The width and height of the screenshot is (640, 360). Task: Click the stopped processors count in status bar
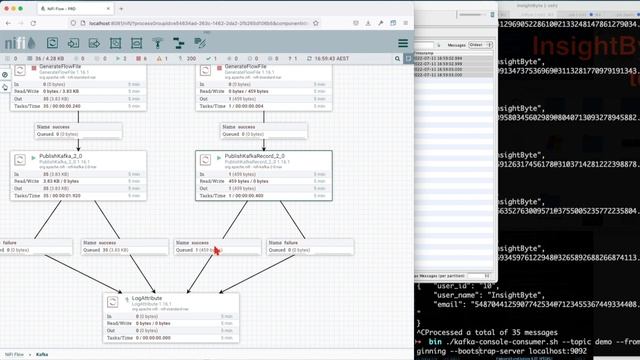pyautogui.click(x=141, y=59)
